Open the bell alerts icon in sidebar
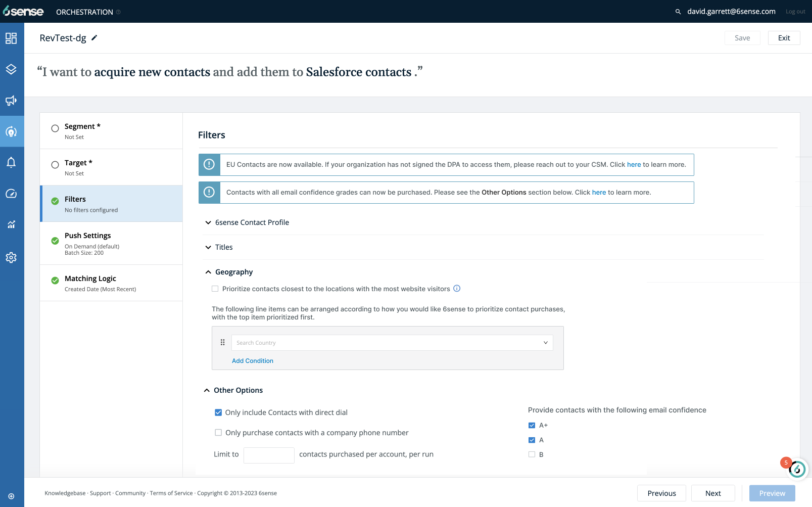Viewport: 812px width, 507px height. [11, 162]
